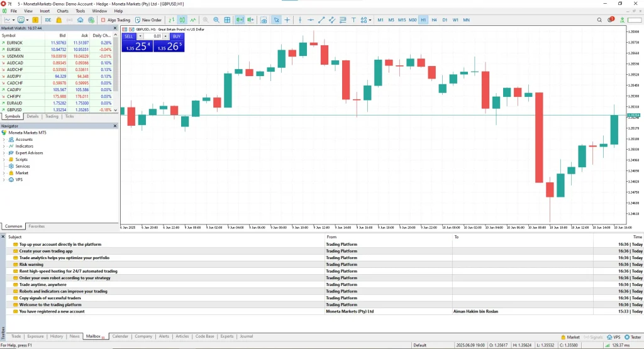This screenshot has height=349, width=644.
Task: Select the text label tool
Action: [353, 19]
